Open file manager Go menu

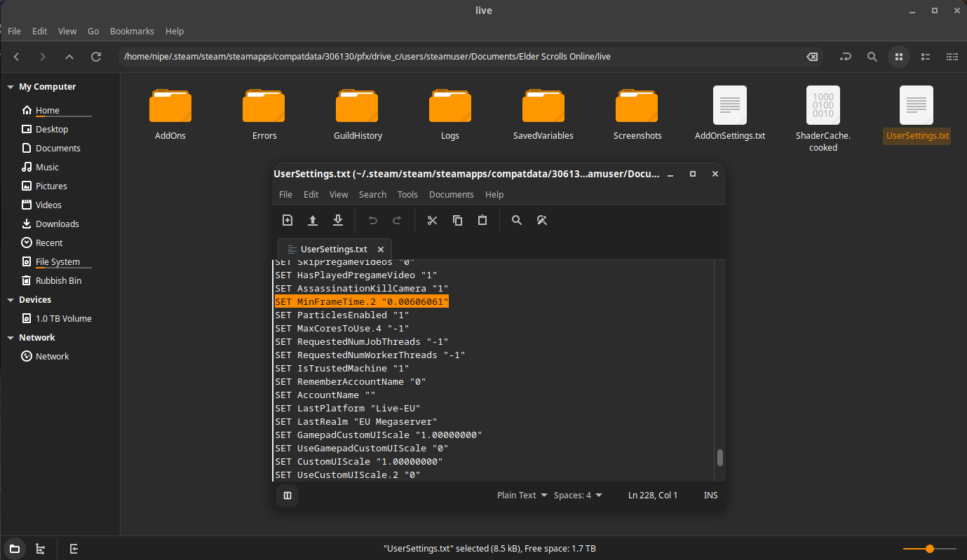click(93, 31)
